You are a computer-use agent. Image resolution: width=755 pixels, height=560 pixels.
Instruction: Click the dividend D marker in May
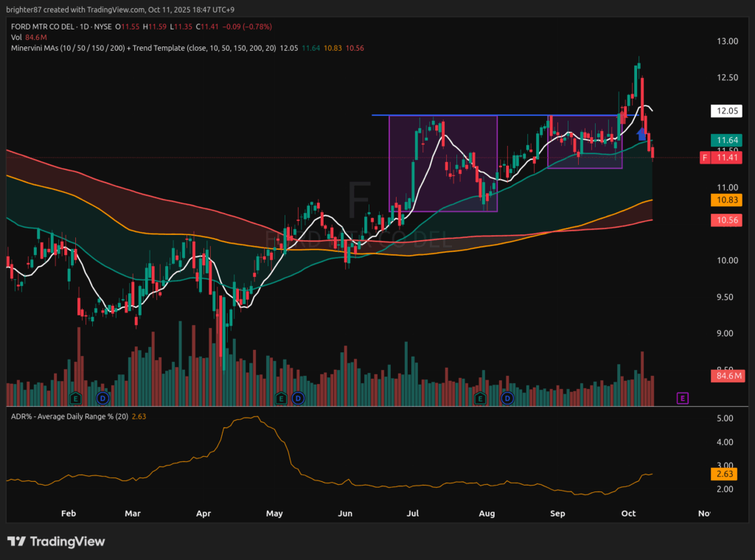tap(298, 398)
